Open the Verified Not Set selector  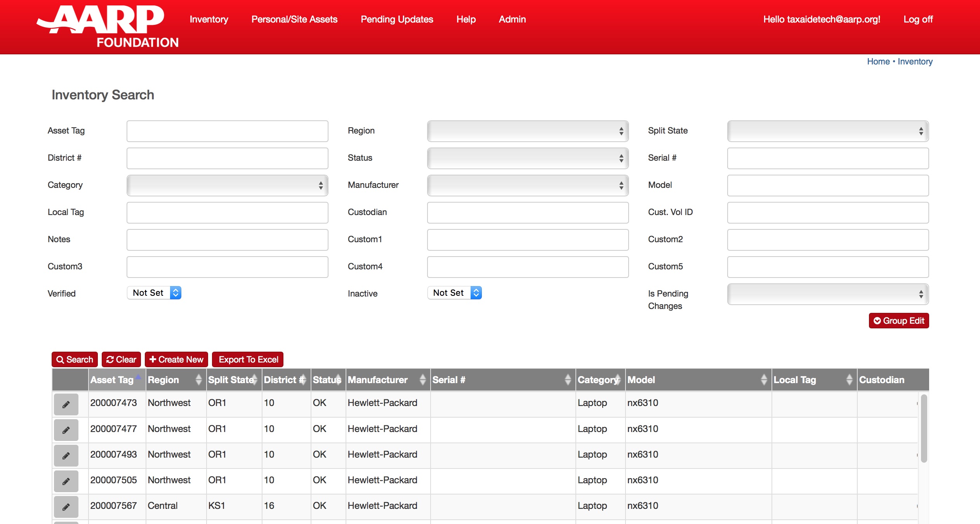(154, 293)
